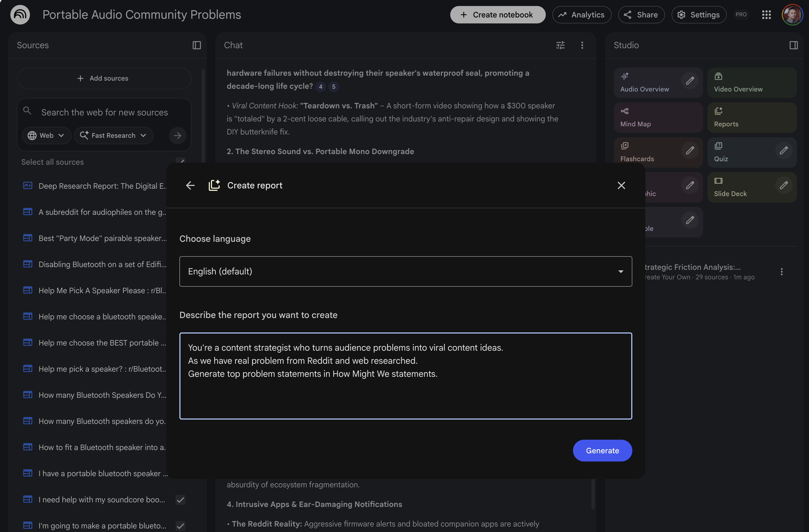Go back in Create report dialog
809x532 pixels.
190,185
